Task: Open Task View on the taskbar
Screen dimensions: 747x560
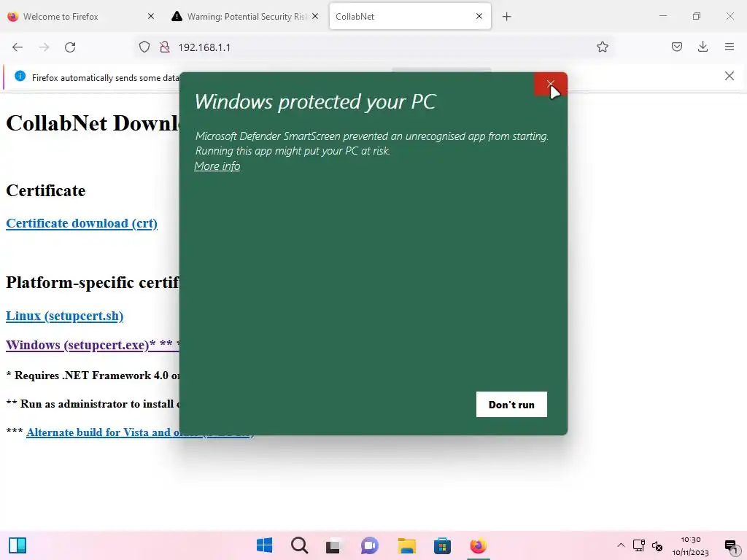Action: pos(334,545)
